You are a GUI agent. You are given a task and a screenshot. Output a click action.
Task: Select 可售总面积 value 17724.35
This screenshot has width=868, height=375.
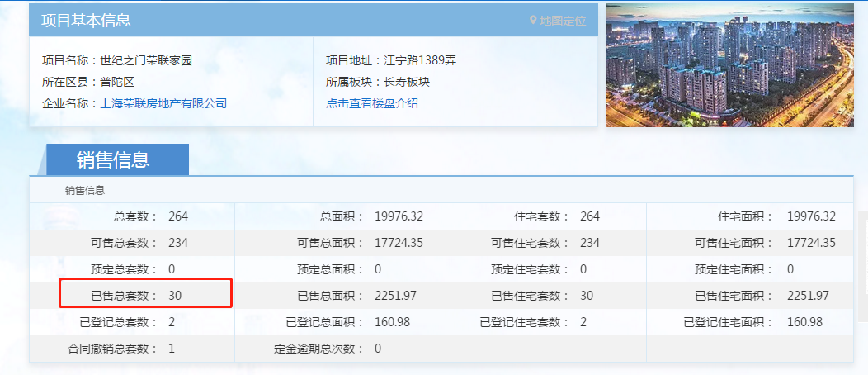tap(399, 243)
